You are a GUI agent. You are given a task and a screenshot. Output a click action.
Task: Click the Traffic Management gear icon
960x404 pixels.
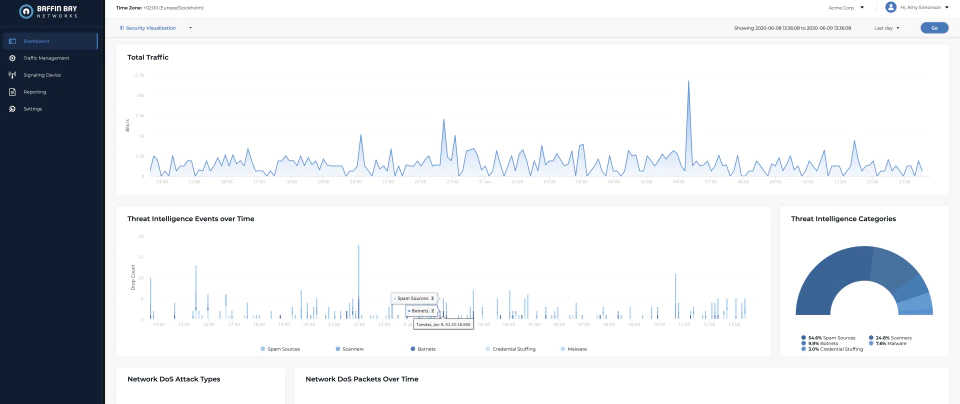pos(12,58)
